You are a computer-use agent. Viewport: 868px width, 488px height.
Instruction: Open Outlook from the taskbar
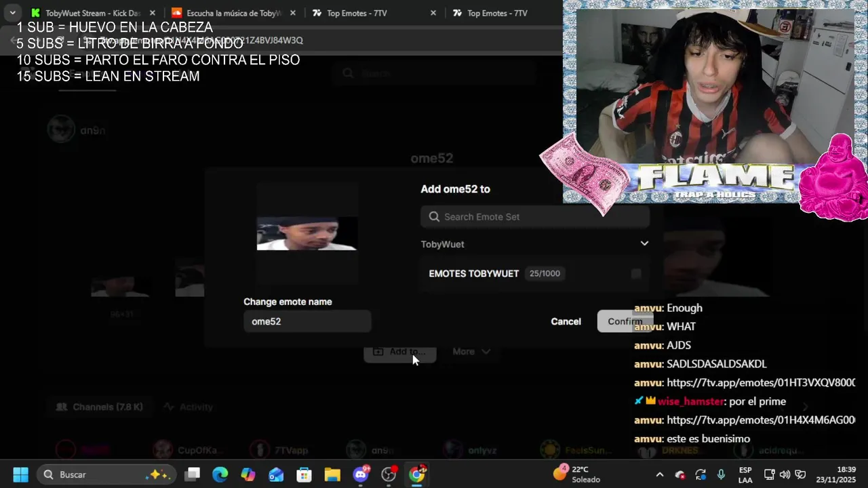click(276, 474)
